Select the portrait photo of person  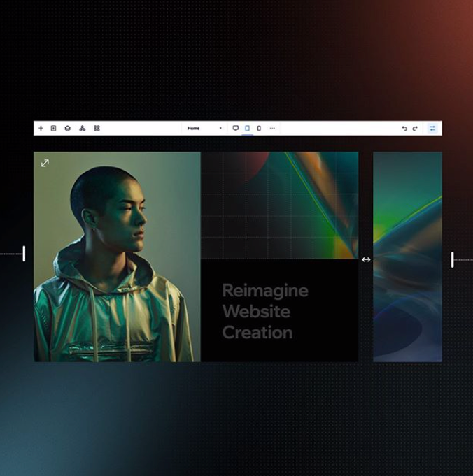(117, 257)
